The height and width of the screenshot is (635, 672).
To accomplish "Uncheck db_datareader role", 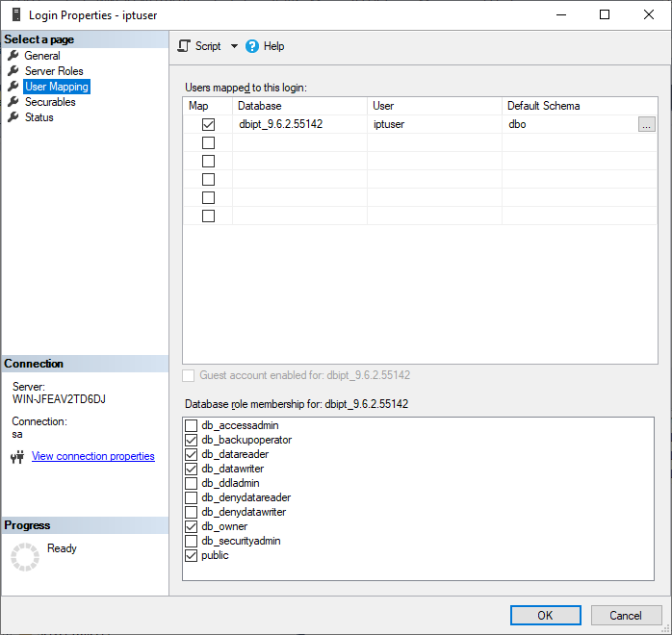I will point(192,454).
